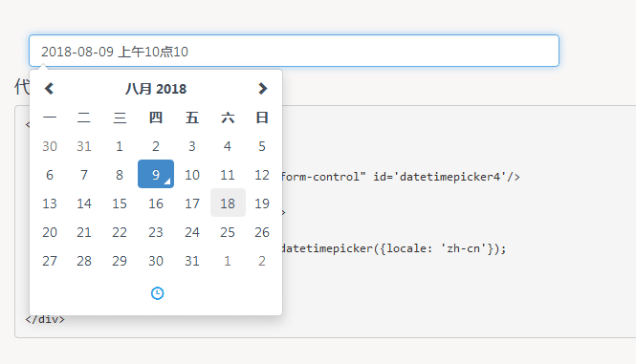This screenshot has width=636, height=364.
Task: Pick day 19 in the calendar
Action: pyautogui.click(x=262, y=203)
